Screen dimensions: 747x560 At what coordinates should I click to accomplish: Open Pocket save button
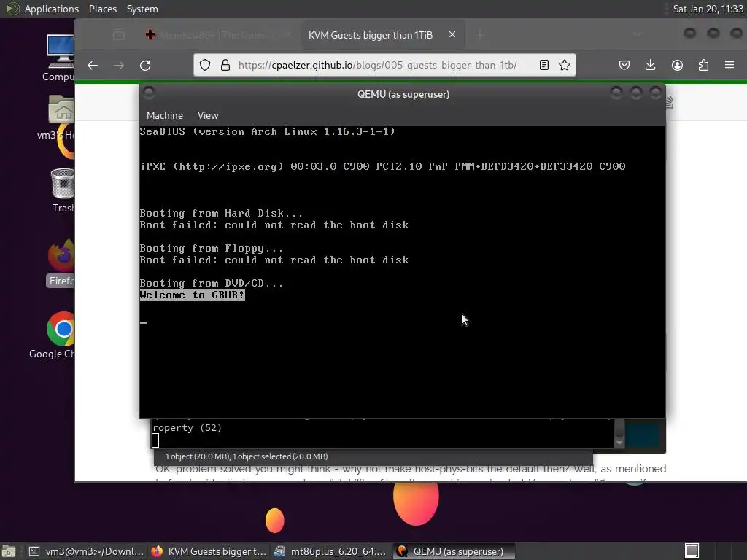click(624, 65)
